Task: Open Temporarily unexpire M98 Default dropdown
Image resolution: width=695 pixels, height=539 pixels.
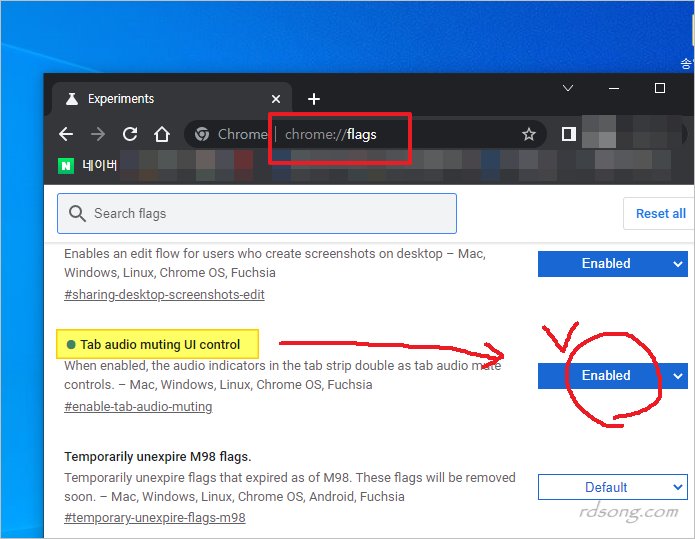Action: [x=612, y=487]
